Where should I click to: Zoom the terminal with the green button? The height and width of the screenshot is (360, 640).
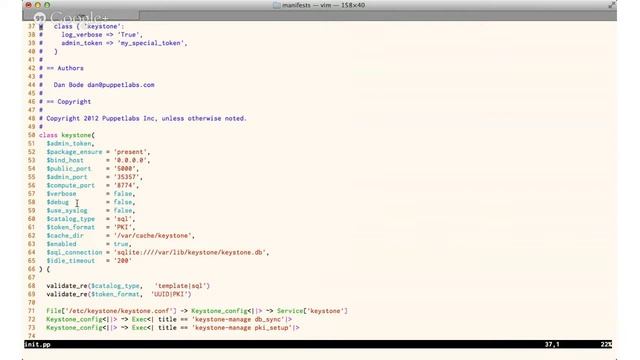click(x=47, y=5)
